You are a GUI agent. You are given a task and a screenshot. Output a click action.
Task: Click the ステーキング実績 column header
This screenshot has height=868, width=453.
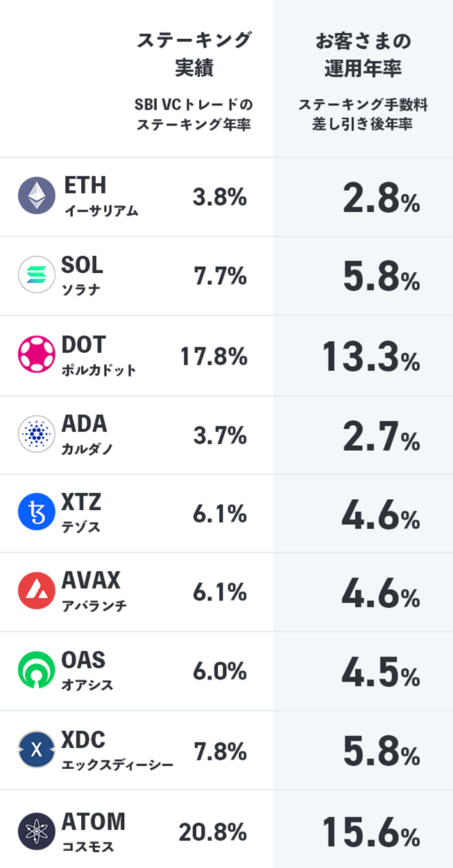tap(194, 54)
